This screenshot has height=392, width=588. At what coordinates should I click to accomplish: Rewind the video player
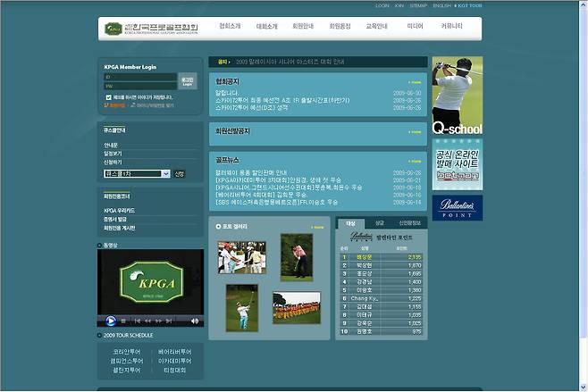pyautogui.click(x=147, y=321)
